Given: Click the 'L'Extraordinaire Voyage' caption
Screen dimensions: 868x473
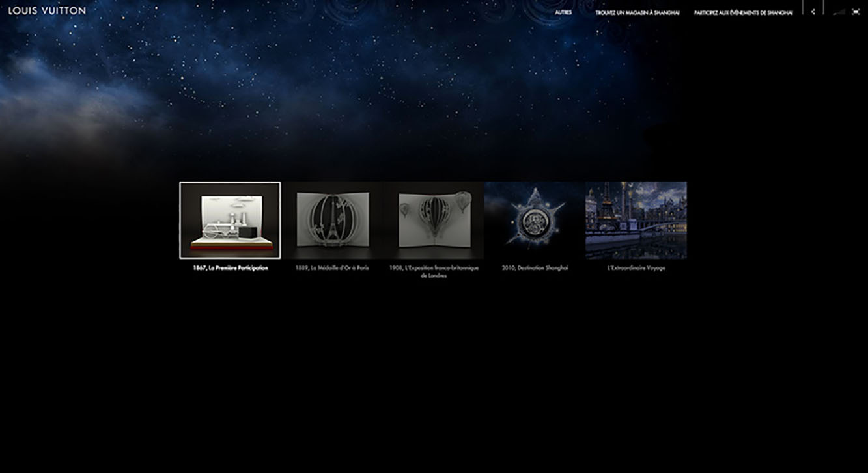Looking at the screenshot, I should (636, 268).
